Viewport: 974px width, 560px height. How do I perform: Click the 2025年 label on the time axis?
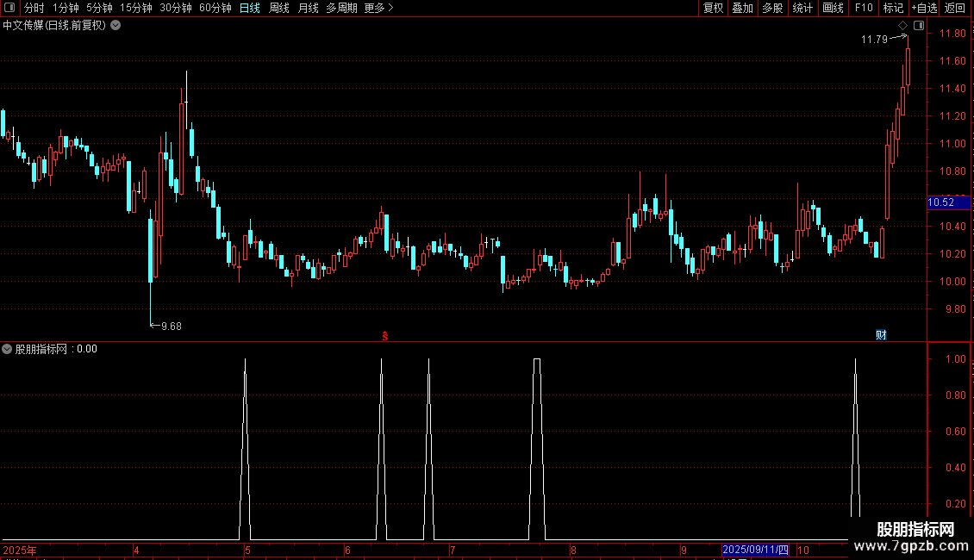(x=20, y=550)
